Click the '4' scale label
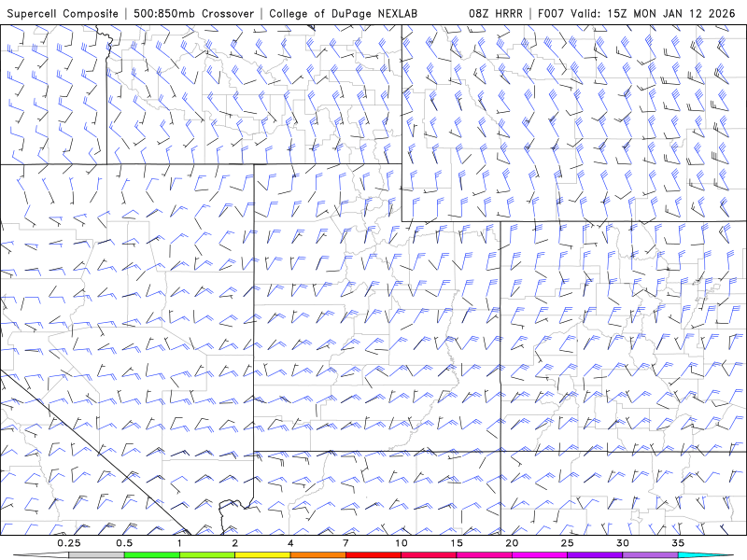The image size is (747, 560). tap(290, 543)
